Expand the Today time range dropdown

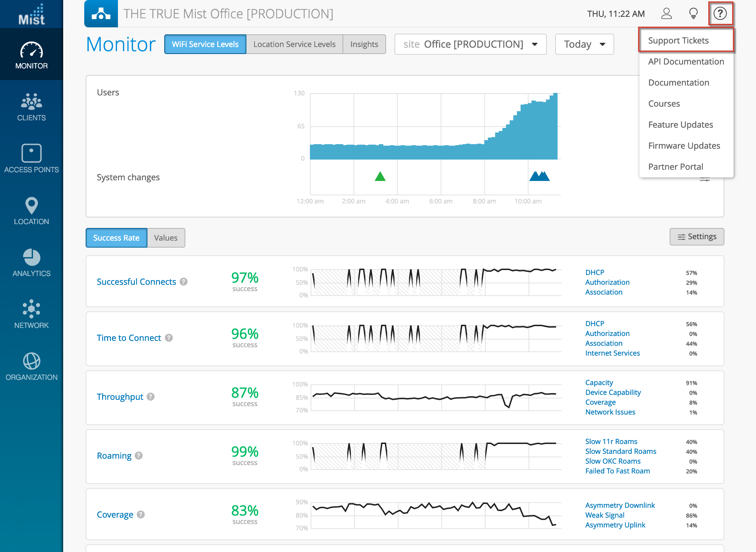click(584, 44)
